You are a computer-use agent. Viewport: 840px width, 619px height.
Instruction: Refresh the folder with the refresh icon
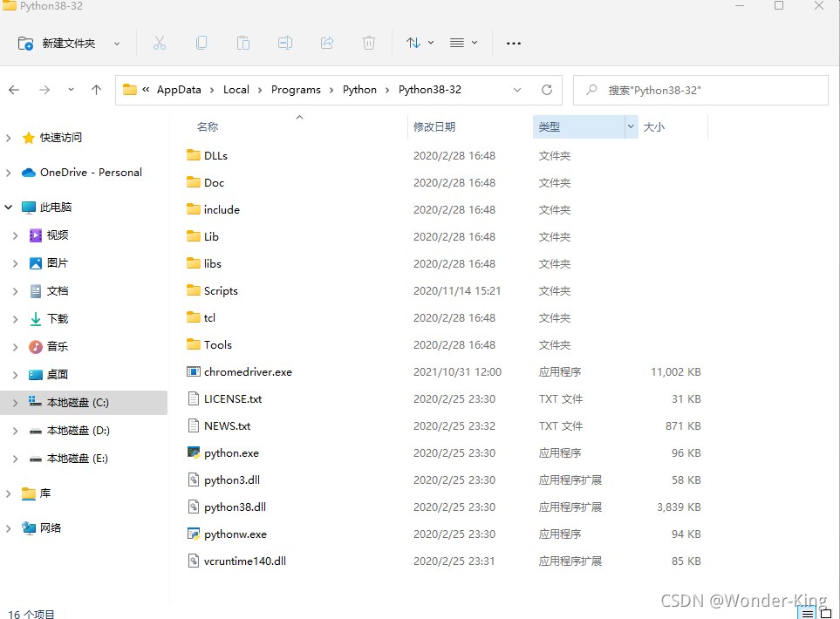[547, 90]
